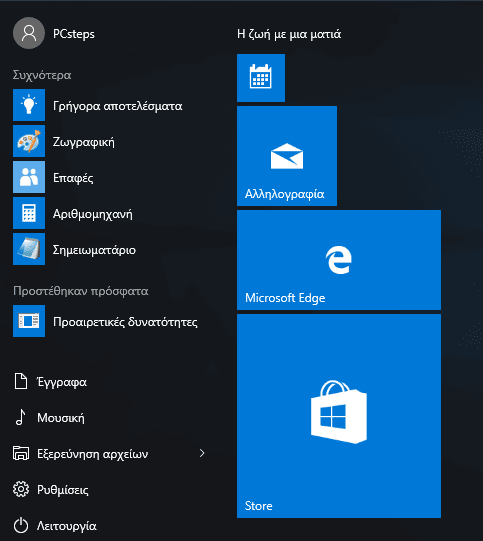
Task: Open the Επαφές people icon
Action: (x=29, y=177)
